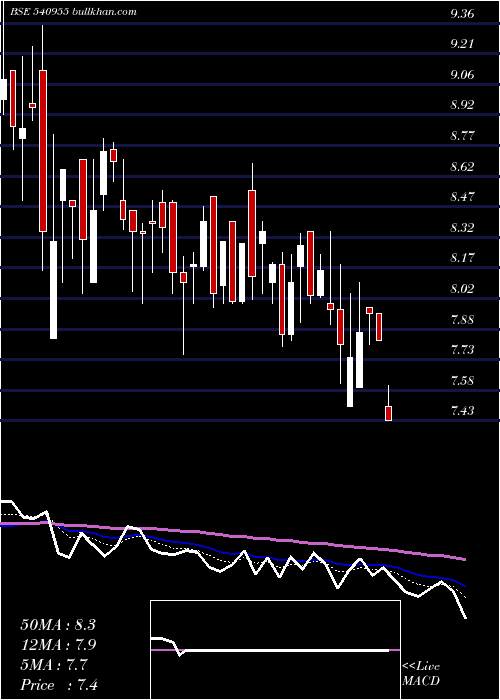Click the 7.88 price axis label
500x700 pixels.
[x=462, y=320]
